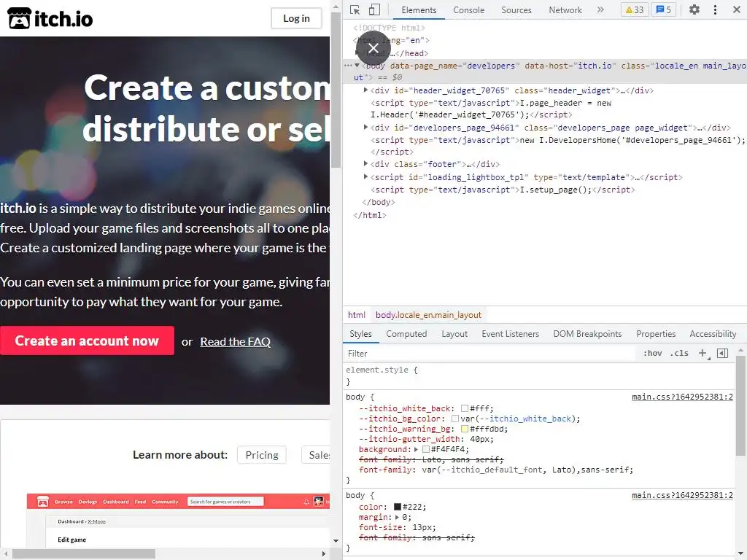
Task: Open the Properties pane tab
Action: coord(656,334)
